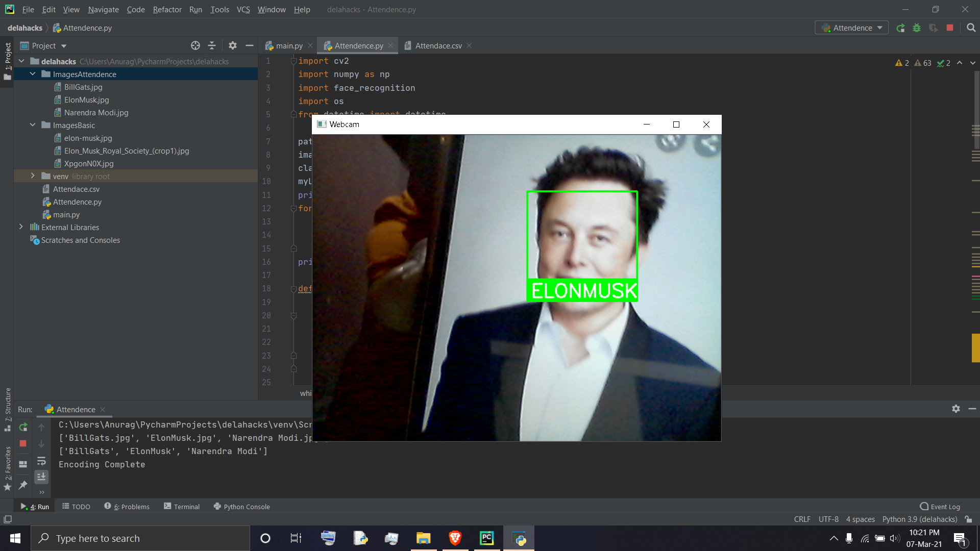Open the Refactor menu
This screenshot has width=980, height=551.
[x=167, y=9]
